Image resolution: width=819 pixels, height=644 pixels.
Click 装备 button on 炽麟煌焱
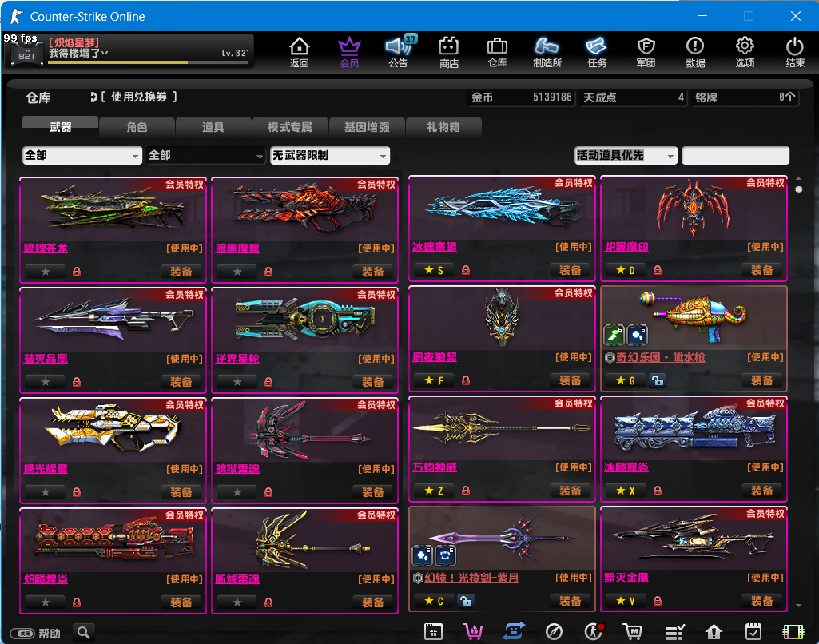pos(181,602)
